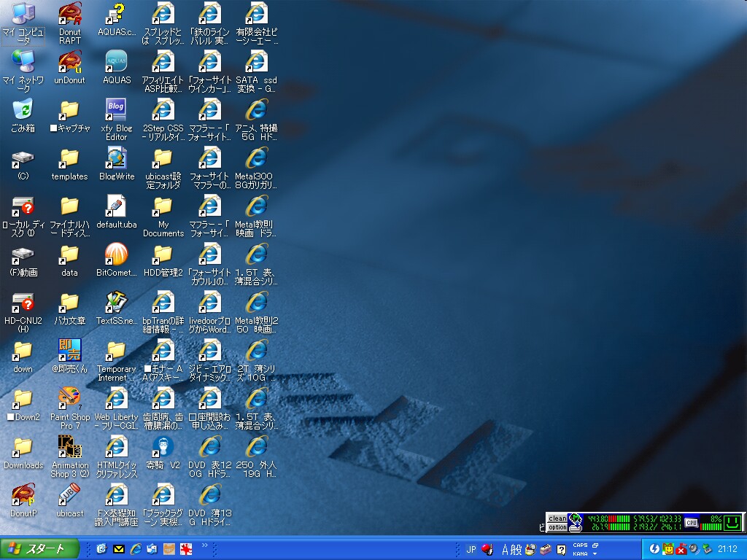747x560 pixels.
Task: Open the Web Liberty フリーCGI shortcut
Action: coord(116,408)
